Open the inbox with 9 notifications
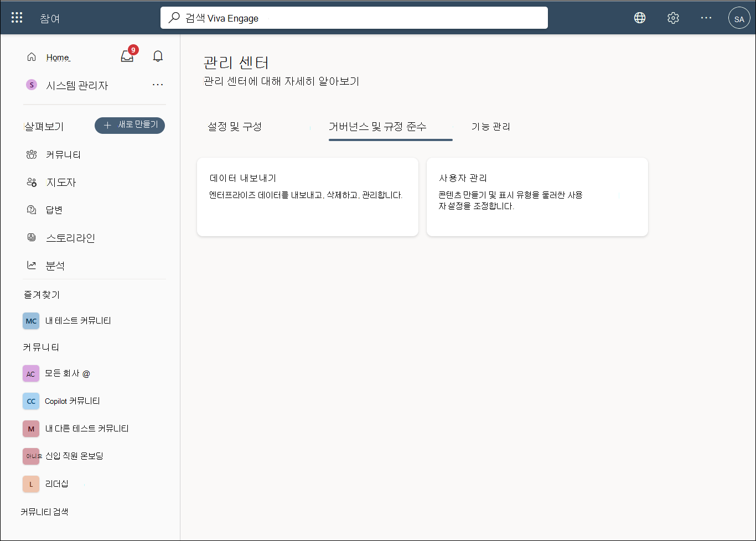This screenshot has height=541, width=756. (x=127, y=56)
